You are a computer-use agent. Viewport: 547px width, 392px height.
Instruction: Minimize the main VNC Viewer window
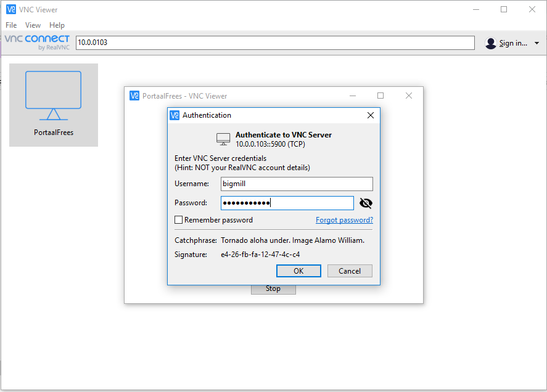(476, 9)
